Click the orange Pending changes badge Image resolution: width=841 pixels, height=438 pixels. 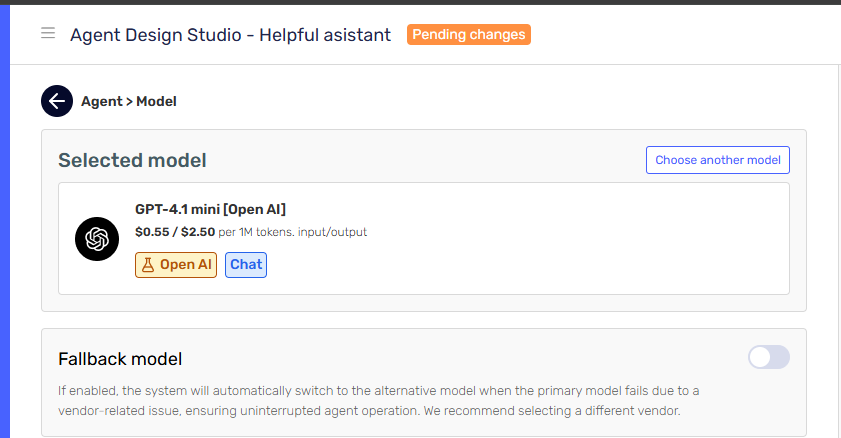click(x=468, y=35)
